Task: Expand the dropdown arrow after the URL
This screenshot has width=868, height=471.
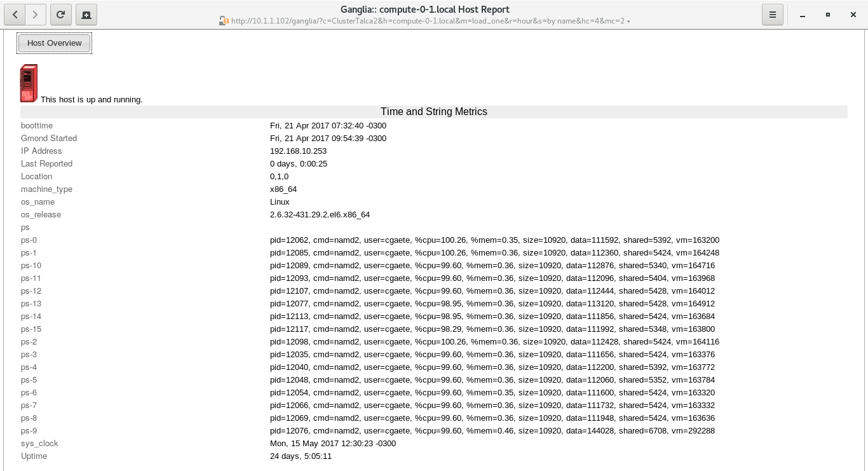Action: tap(628, 22)
